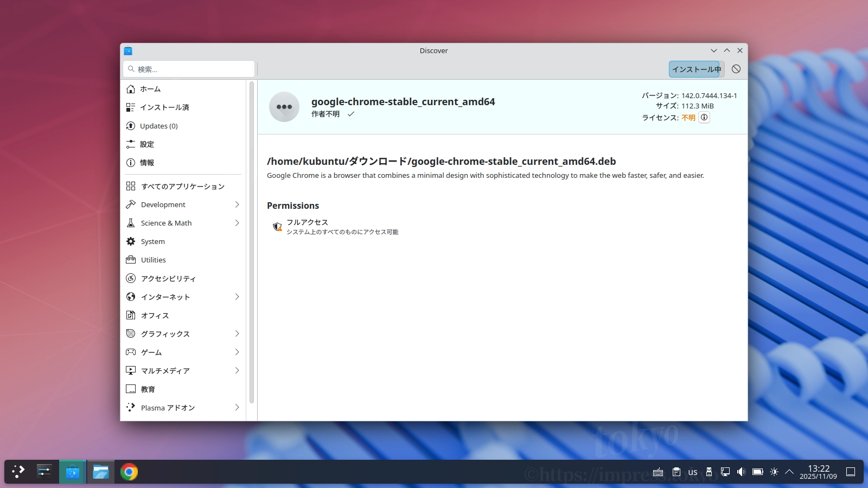Click the google-chrome-stable app placeholder icon
Viewport: 868px width, 488px height.
coord(284,107)
